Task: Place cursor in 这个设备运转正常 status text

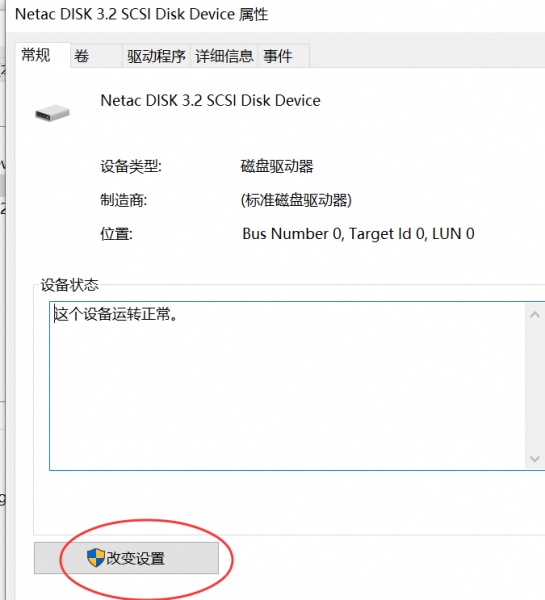Action: point(115,314)
